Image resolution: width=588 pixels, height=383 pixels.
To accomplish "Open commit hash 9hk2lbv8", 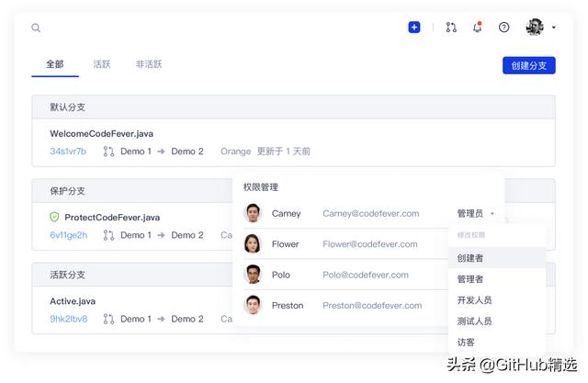I will pos(69,319).
